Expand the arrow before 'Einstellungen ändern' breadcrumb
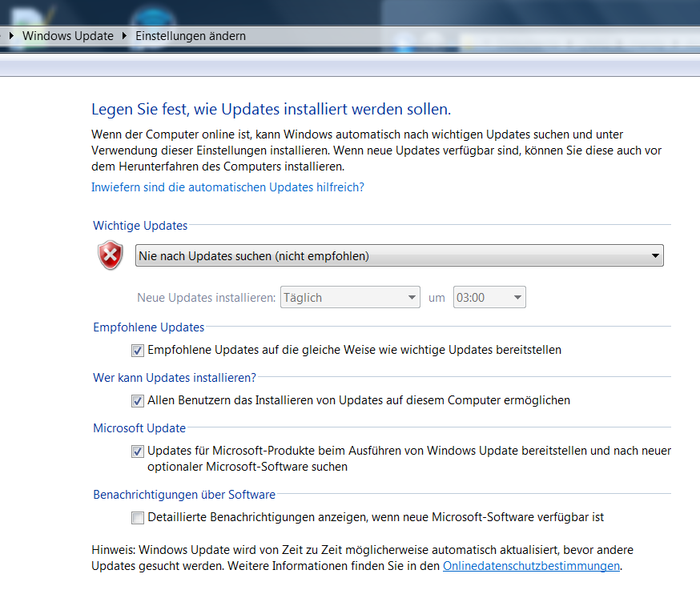The height and width of the screenshot is (606, 700). coord(125,36)
